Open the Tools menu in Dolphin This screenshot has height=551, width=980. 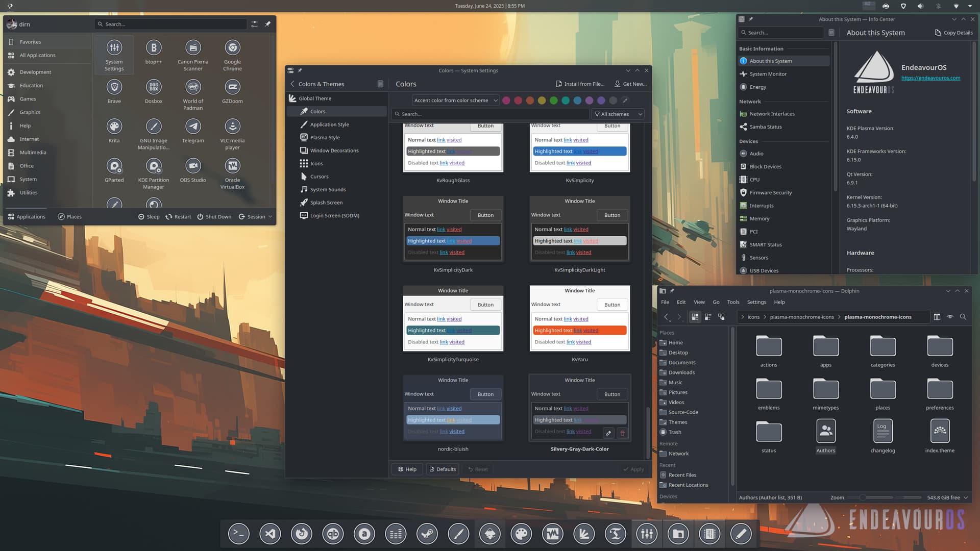733,302
